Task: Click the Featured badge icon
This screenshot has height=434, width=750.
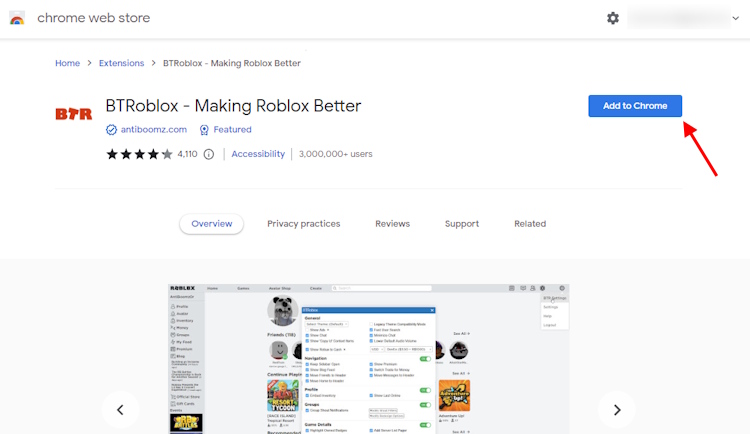Action: coord(204,130)
